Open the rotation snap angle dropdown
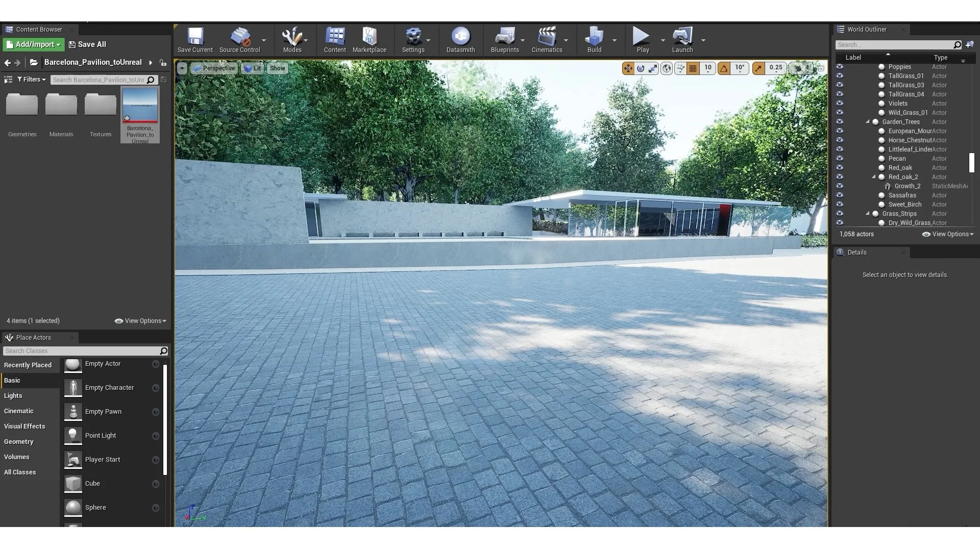 [740, 68]
